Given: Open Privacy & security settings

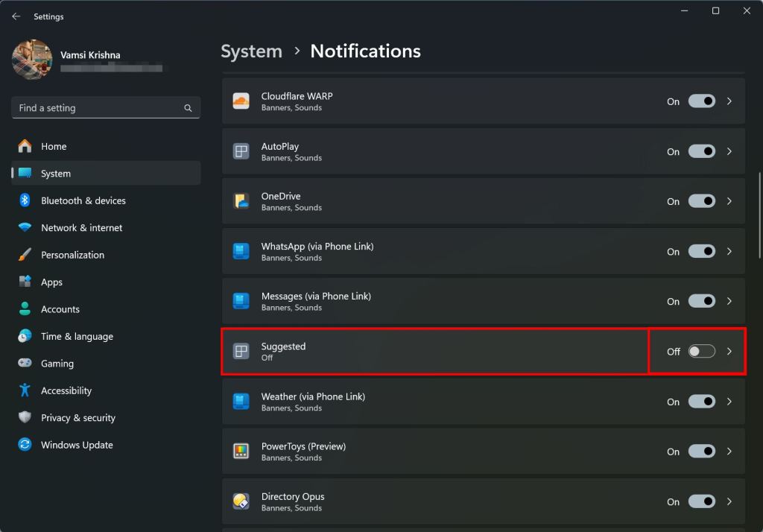Looking at the screenshot, I should tap(106, 417).
